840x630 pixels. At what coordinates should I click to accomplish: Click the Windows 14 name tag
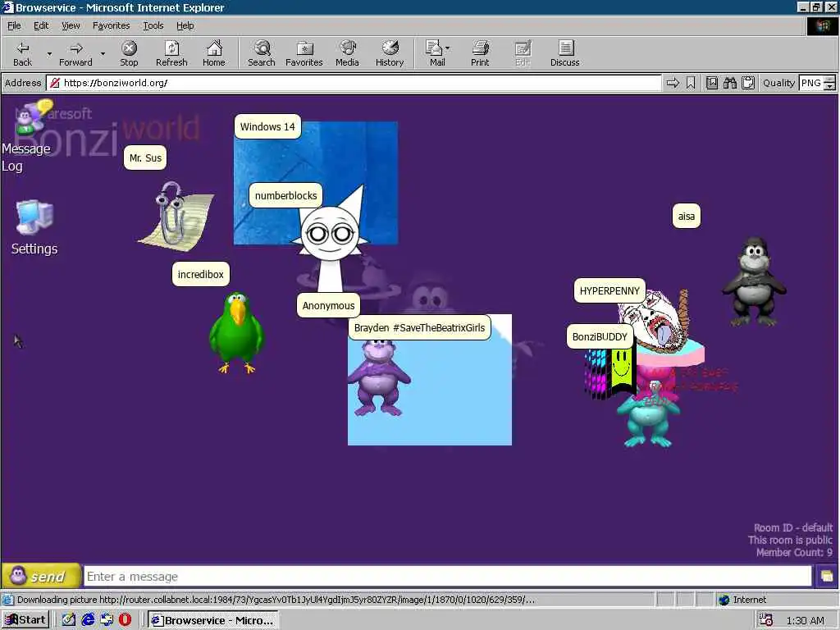coord(267,127)
